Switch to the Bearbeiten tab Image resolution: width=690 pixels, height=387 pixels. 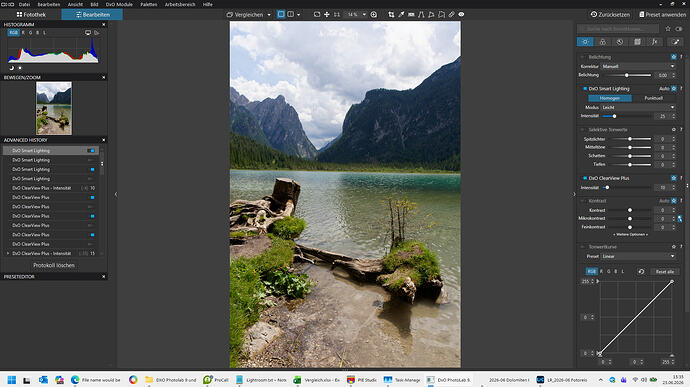[x=92, y=15]
